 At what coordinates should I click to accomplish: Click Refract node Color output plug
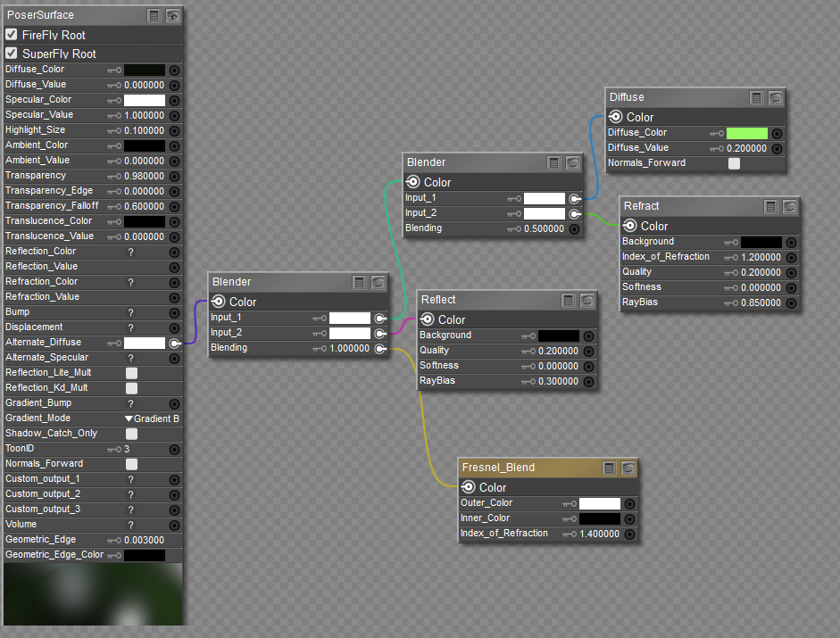tap(630, 226)
